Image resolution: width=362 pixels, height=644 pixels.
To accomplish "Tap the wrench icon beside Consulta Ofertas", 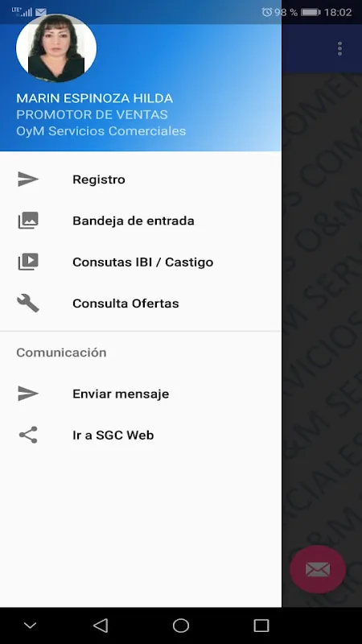I will 28,303.
